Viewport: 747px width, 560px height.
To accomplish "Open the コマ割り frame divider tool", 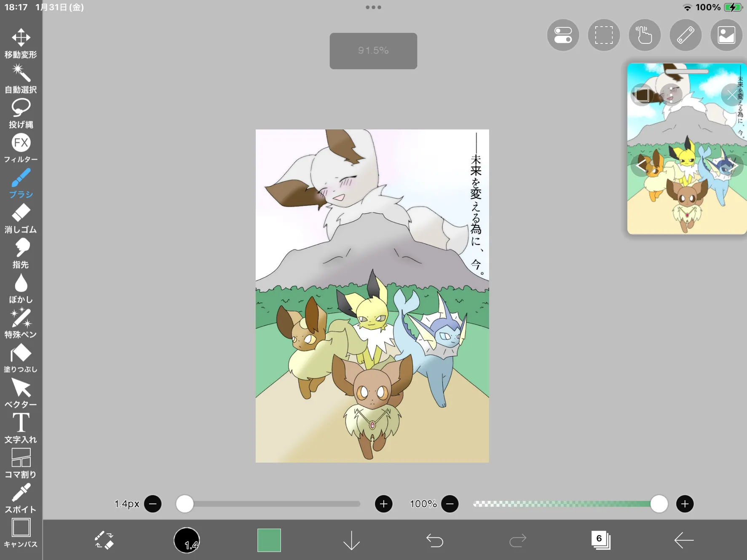I will click(21, 464).
